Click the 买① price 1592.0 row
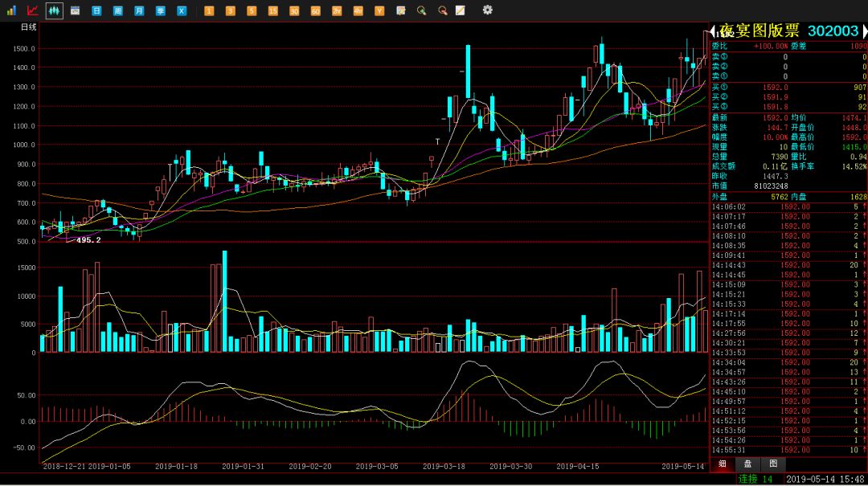The image size is (868, 486). pos(789,88)
